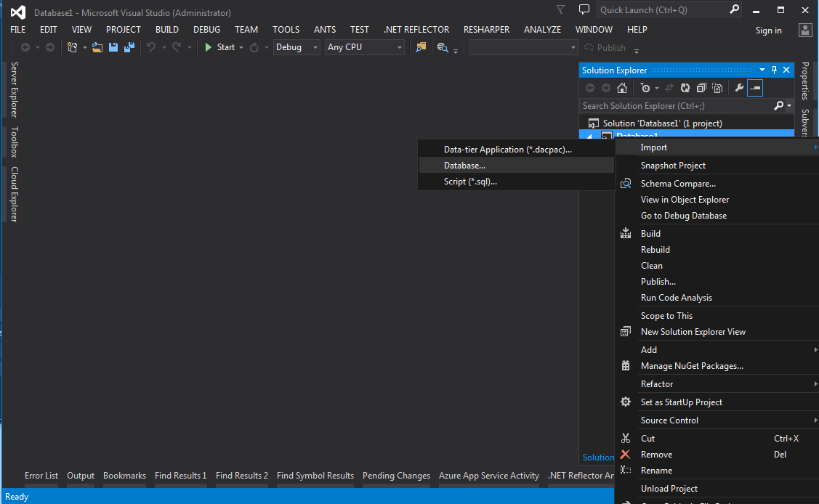Select Database... from the Import submenu
Viewport: 819px width, 504px height.
(x=464, y=166)
